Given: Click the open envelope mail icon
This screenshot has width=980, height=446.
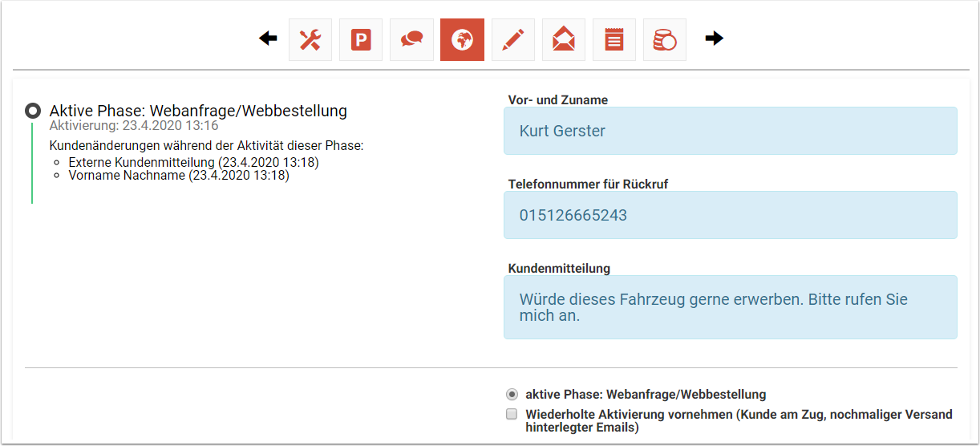Looking at the screenshot, I should tap(564, 40).
